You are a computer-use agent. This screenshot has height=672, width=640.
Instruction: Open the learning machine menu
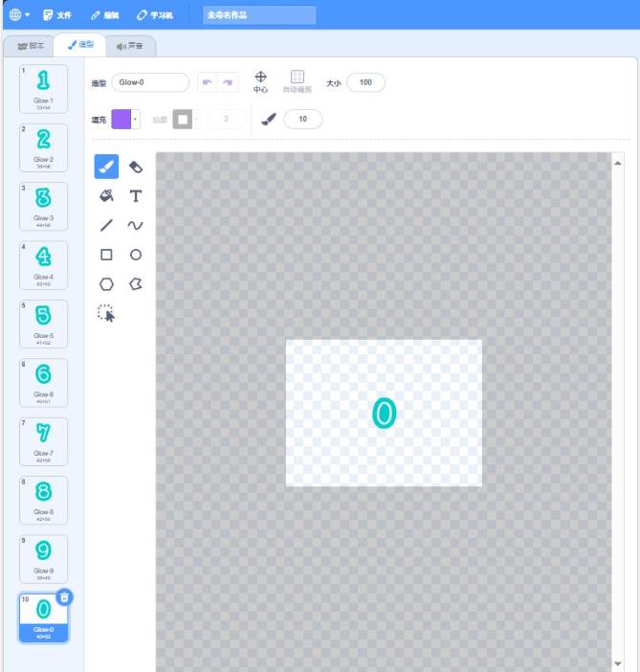155,15
